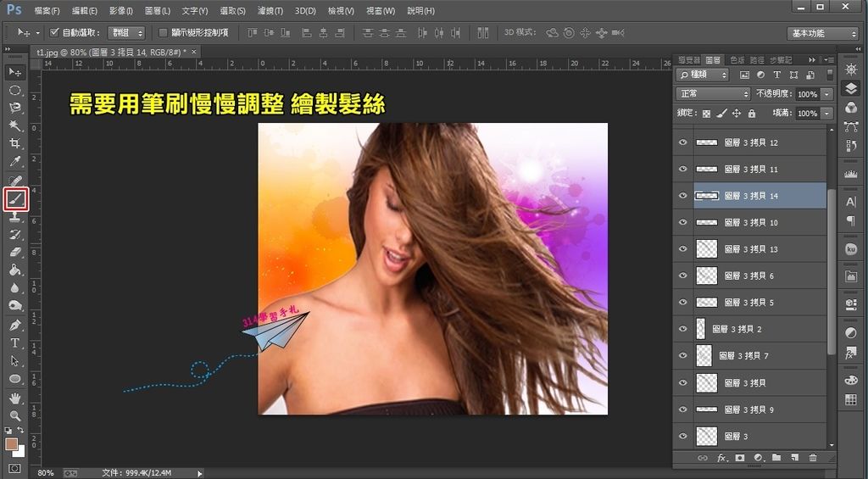The width and height of the screenshot is (868, 479).
Task: Select the Pen tool
Action: tap(15, 325)
